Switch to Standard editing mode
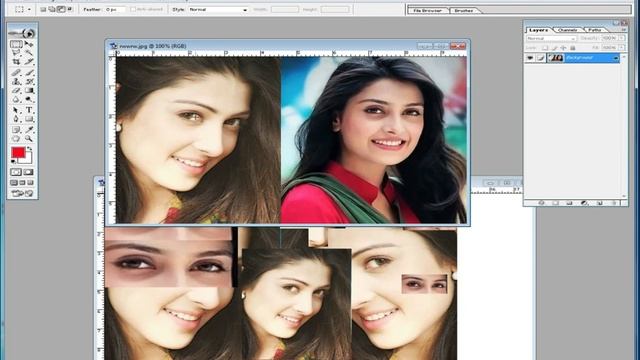The height and width of the screenshot is (360, 640). [16, 172]
